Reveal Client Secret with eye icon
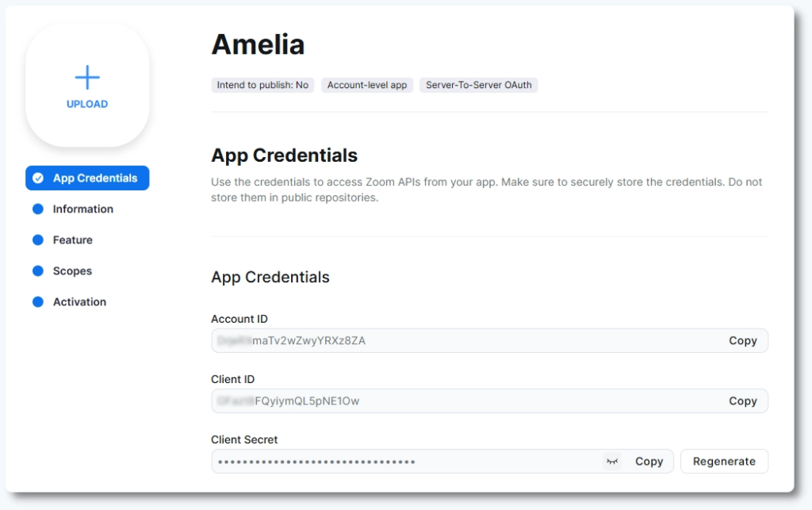Viewport: 812px width, 510px height. click(611, 462)
